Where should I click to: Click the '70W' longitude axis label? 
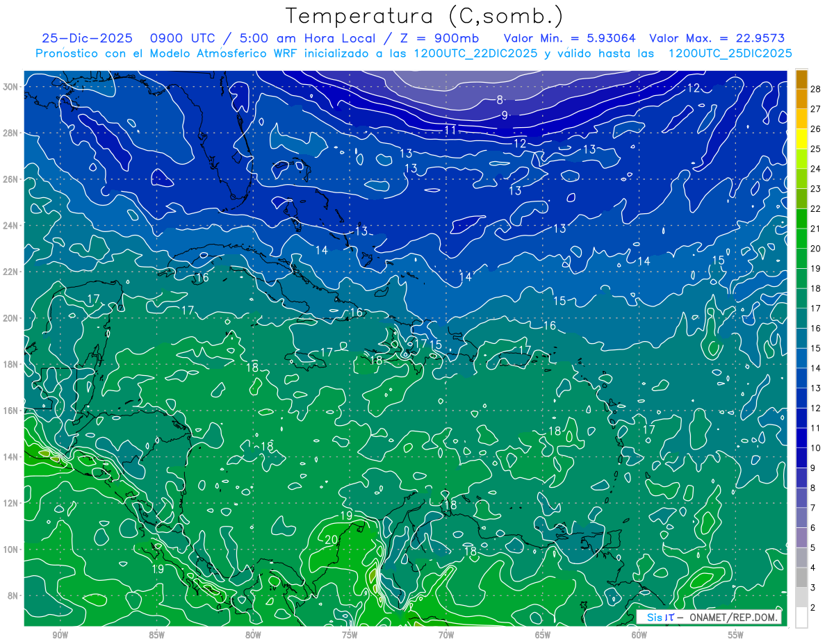446,635
